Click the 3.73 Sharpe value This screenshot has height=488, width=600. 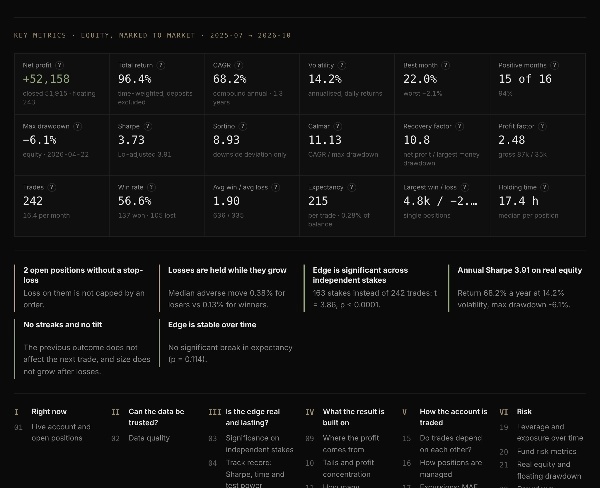point(131,140)
